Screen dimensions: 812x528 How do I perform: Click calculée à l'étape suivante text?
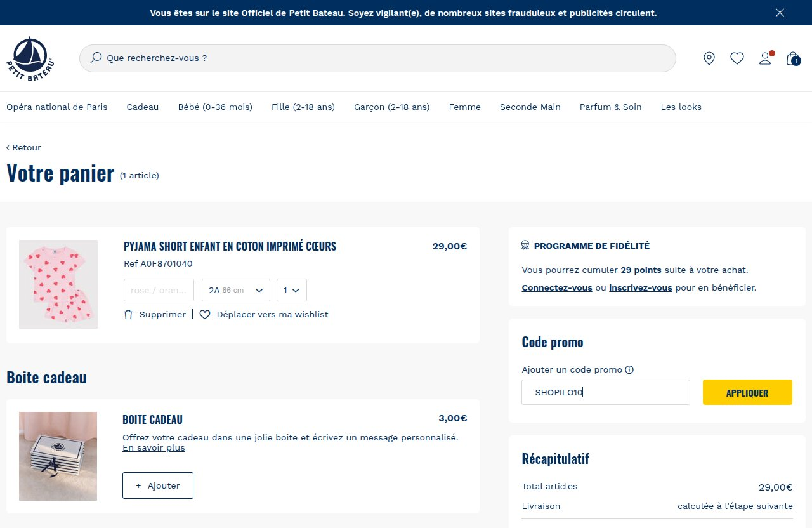coord(735,506)
